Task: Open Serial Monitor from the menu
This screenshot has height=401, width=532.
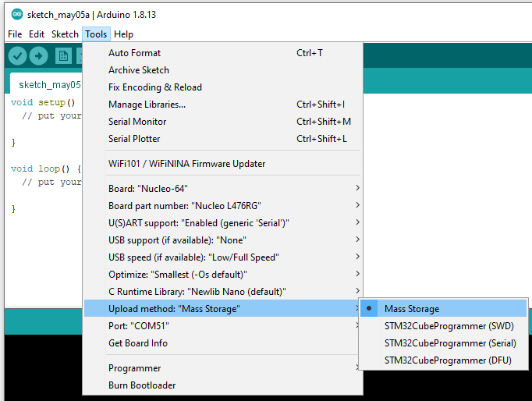Action: (137, 122)
